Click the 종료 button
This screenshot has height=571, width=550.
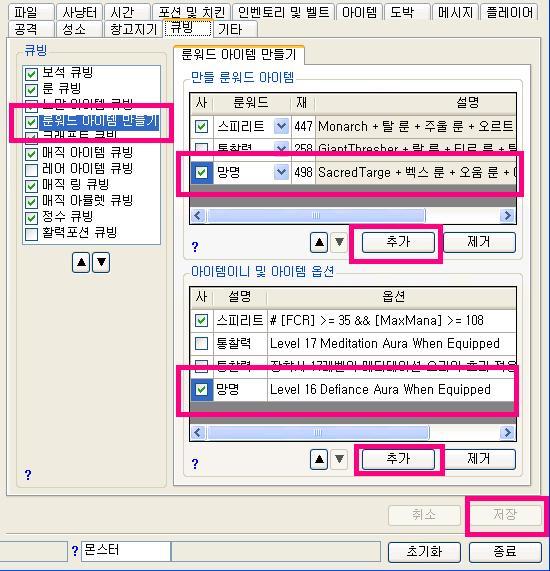pos(505,552)
